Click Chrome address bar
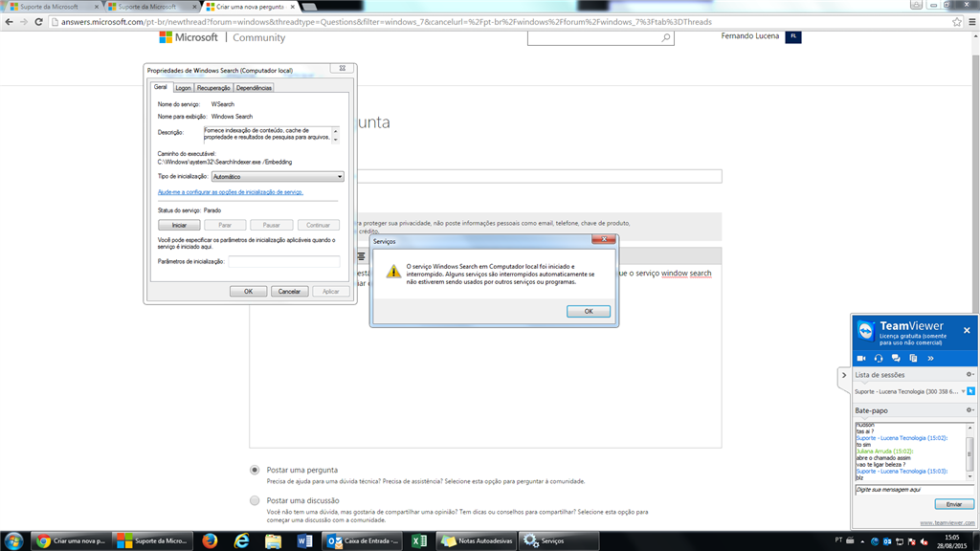 coord(500,22)
